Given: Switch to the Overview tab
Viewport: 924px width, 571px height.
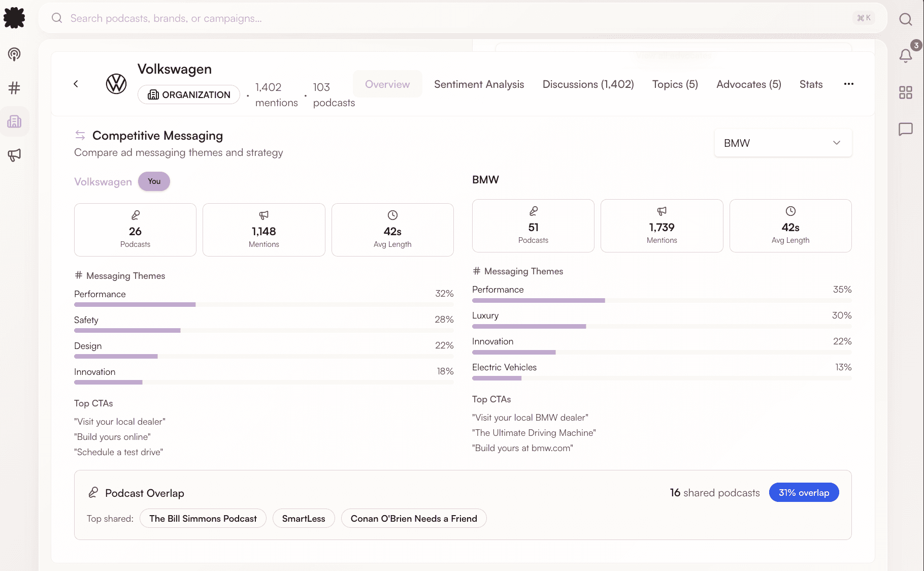Looking at the screenshot, I should [x=387, y=84].
